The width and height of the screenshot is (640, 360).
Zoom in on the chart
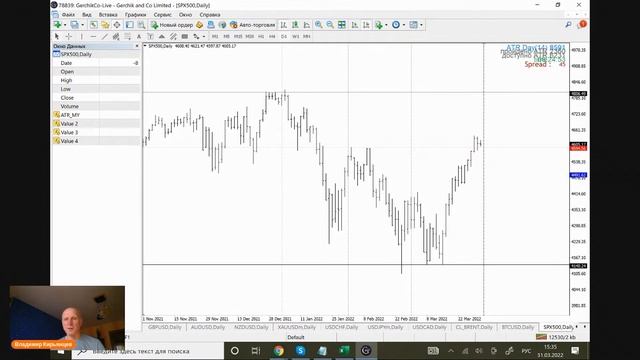click(x=318, y=25)
